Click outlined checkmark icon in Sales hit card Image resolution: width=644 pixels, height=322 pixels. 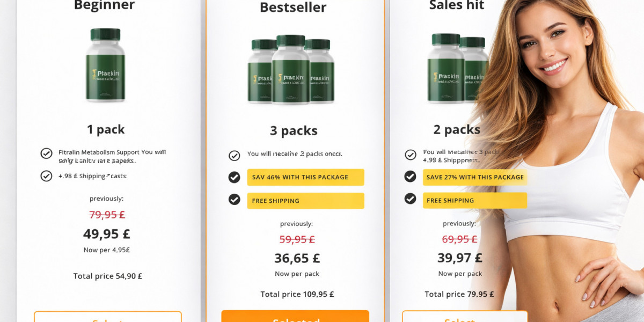[x=411, y=155]
